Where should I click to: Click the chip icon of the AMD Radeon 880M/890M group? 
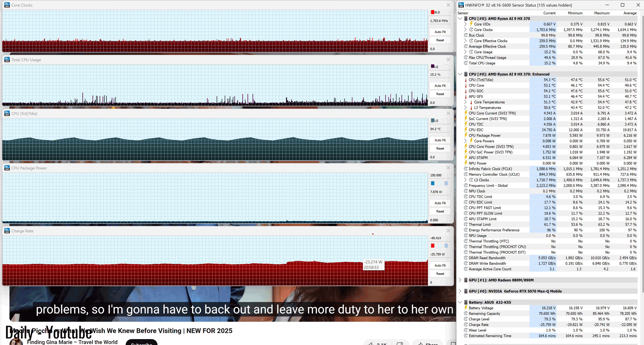click(x=466, y=280)
